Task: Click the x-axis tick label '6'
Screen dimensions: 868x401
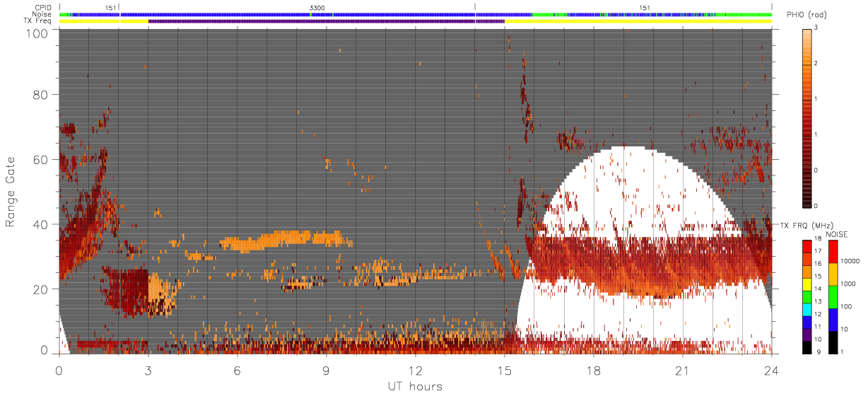Action: [x=237, y=370]
